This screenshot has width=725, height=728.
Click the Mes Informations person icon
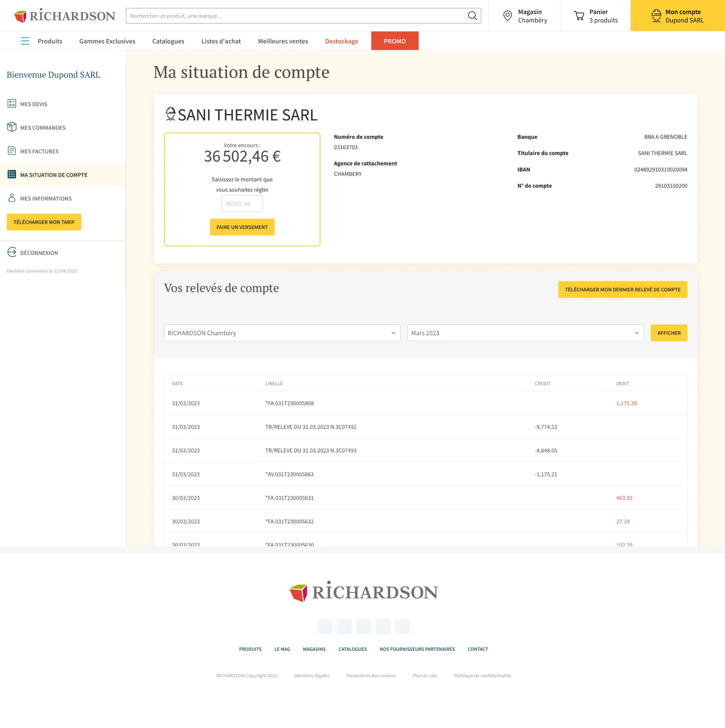tap(12, 198)
